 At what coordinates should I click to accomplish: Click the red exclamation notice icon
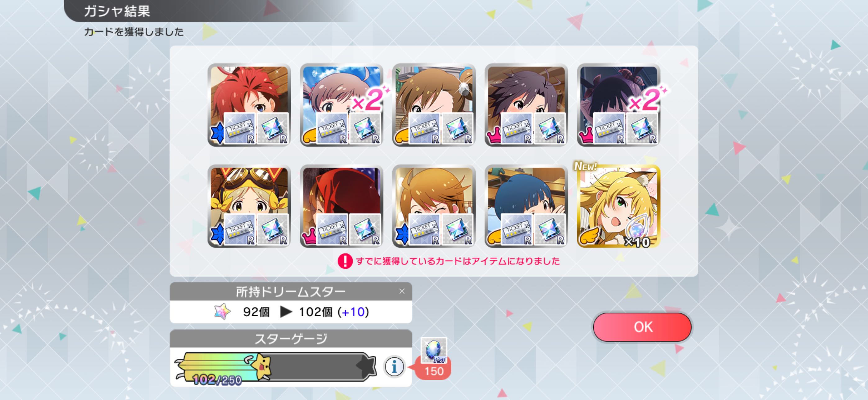pyautogui.click(x=345, y=261)
